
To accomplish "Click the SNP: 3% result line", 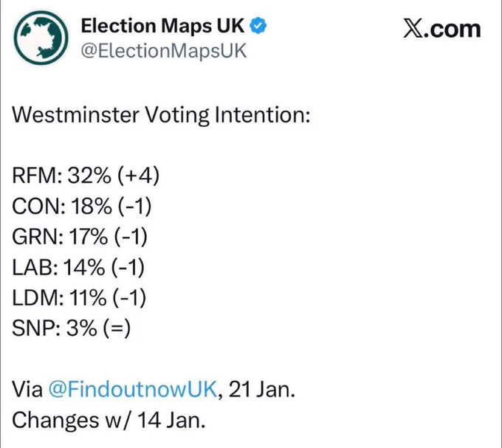I will click(x=72, y=328).
